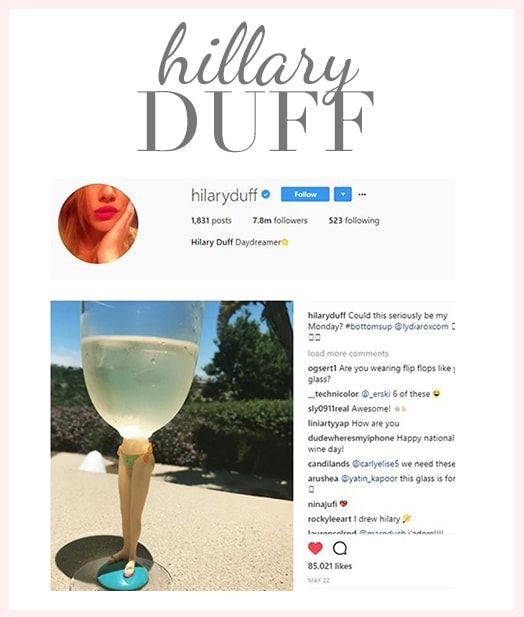524x617 pixels.
Task: Open the #bottomsup hashtag
Action: (x=369, y=327)
